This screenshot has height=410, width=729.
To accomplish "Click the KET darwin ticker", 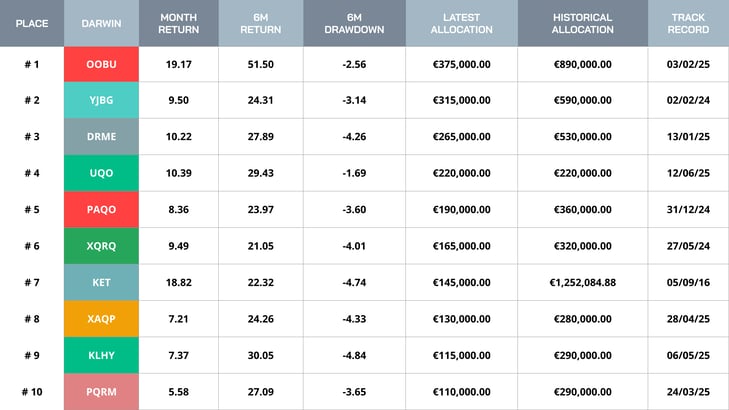I will pos(101,283).
